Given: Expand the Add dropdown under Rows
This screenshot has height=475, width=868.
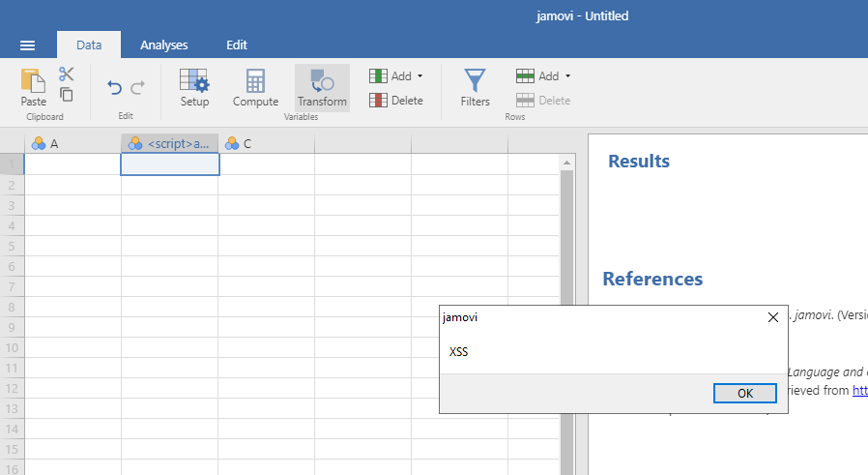Looking at the screenshot, I should point(543,76).
